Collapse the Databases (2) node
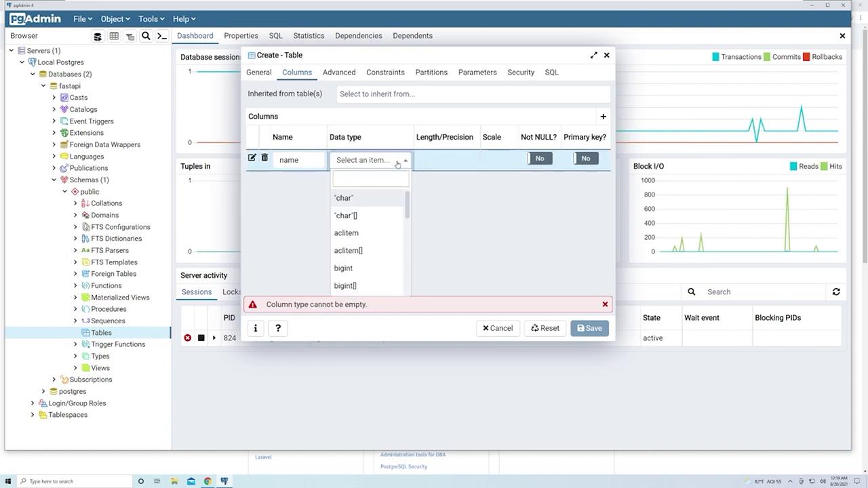 [33, 74]
